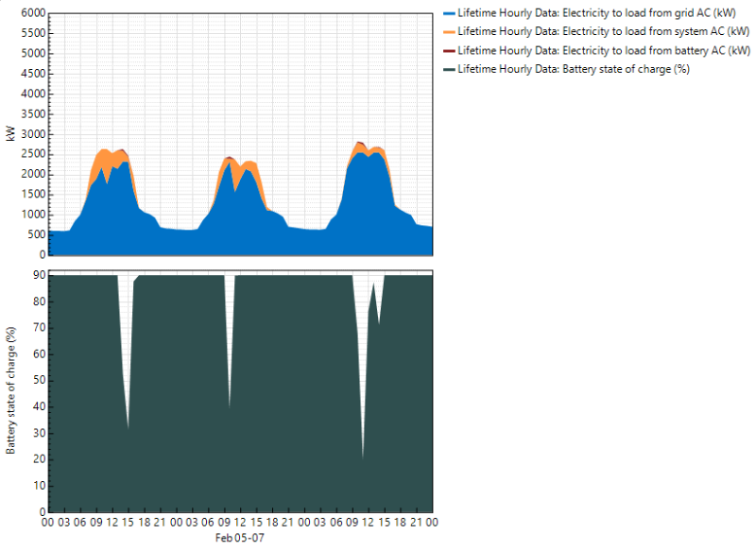Select 'Electricity to load from grid AC' legend label
Viewport: 756px width, 551px height.
pyautogui.click(x=597, y=13)
